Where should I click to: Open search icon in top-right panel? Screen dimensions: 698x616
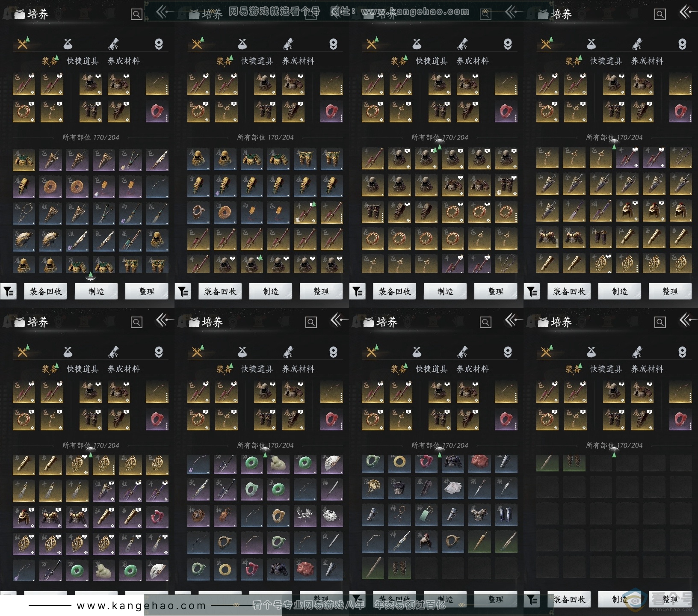point(660,15)
